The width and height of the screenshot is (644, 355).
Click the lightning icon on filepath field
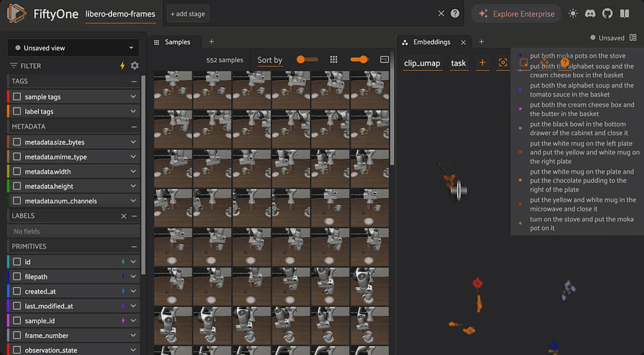click(123, 277)
